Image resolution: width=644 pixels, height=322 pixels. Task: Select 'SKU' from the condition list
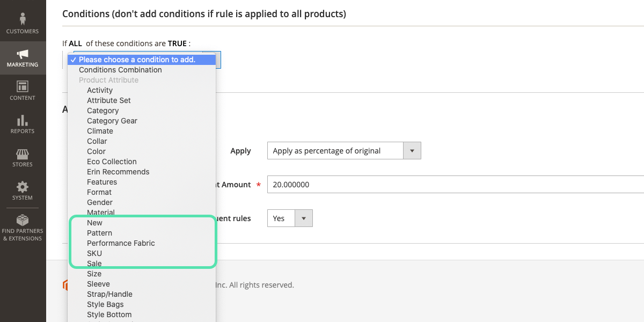pyautogui.click(x=94, y=253)
